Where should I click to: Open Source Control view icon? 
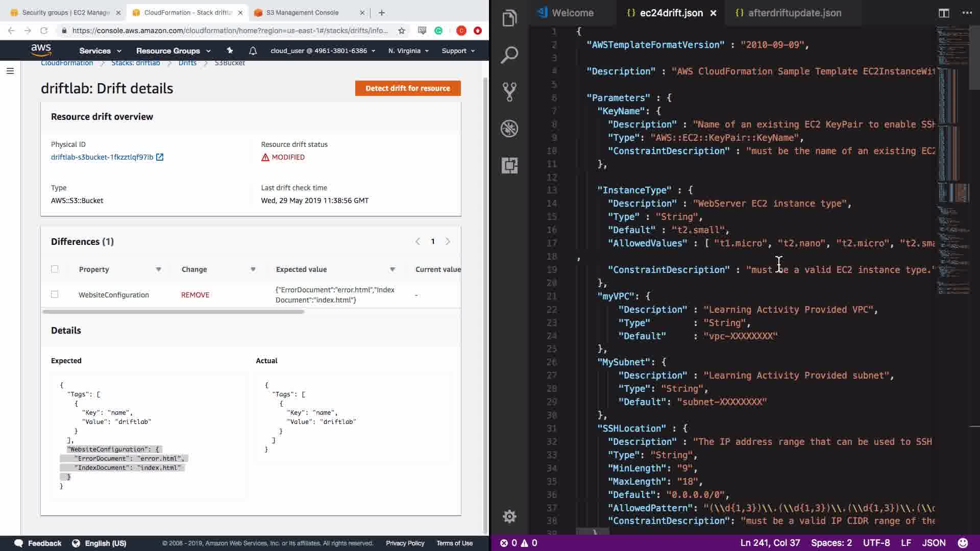click(x=509, y=92)
